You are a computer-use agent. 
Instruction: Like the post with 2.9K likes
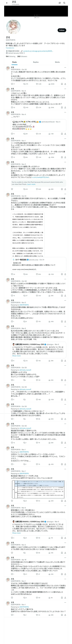coord(37,134)
